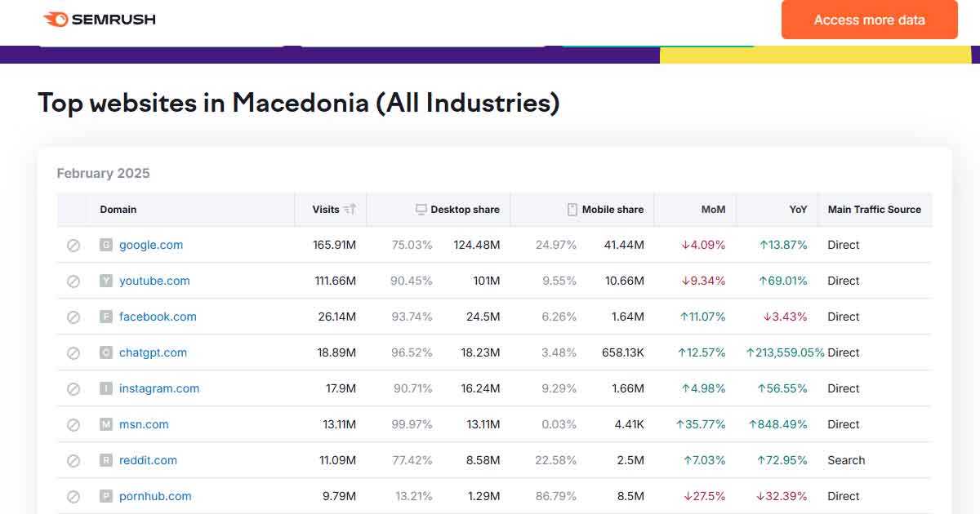This screenshot has height=514, width=980.
Task: Click the 213,559.05% YoY value for chatgpt.com
Action: tap(785, 352)
